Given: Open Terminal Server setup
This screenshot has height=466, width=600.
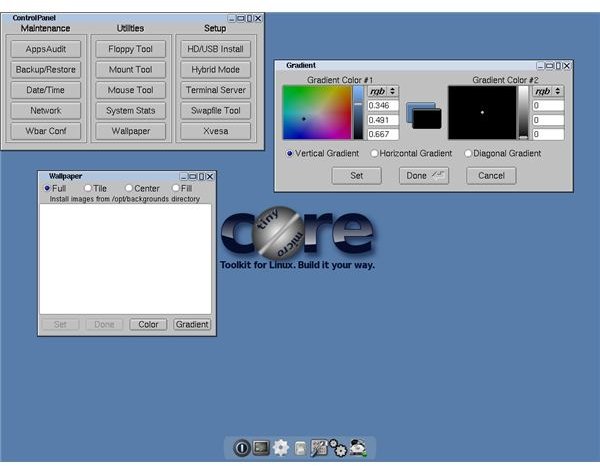Looking at the screenshot, I should click(x=215, y=90).
